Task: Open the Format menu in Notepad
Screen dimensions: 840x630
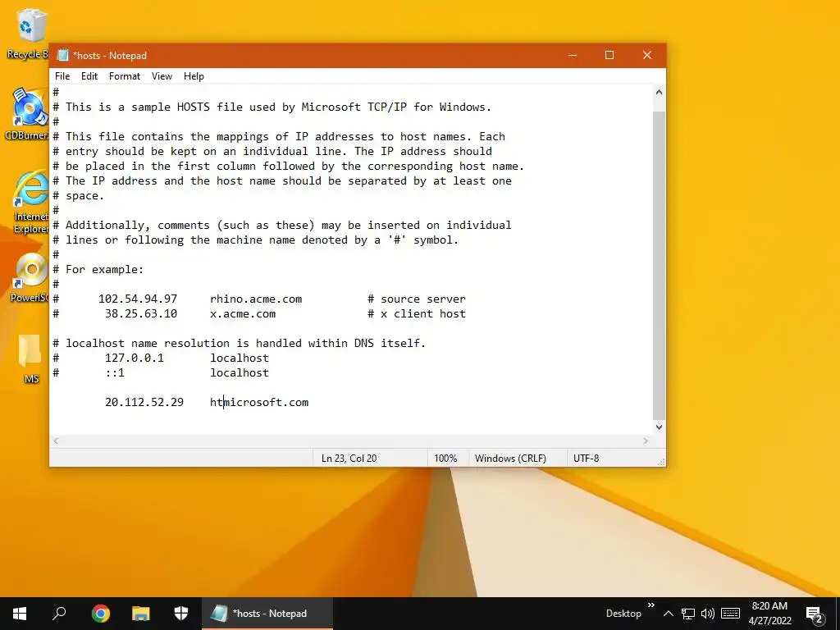Action: [x=125, y=76]
